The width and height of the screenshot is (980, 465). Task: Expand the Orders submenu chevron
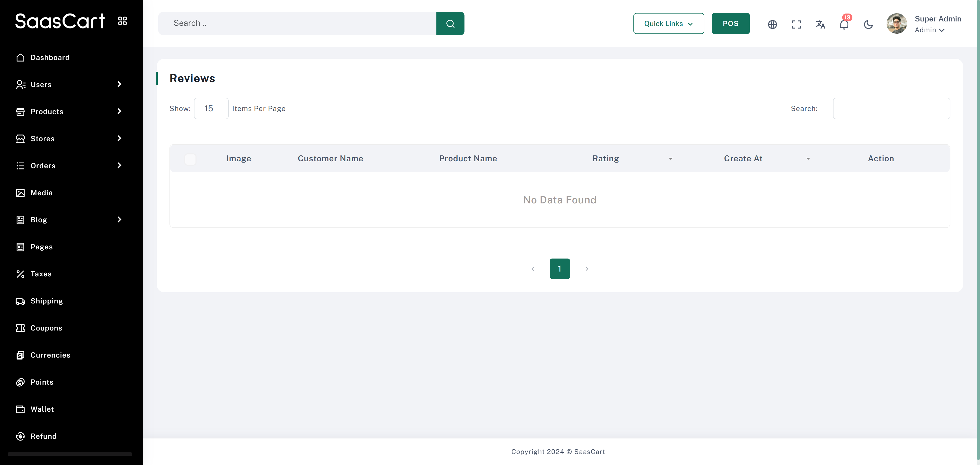tap(119, 166)
